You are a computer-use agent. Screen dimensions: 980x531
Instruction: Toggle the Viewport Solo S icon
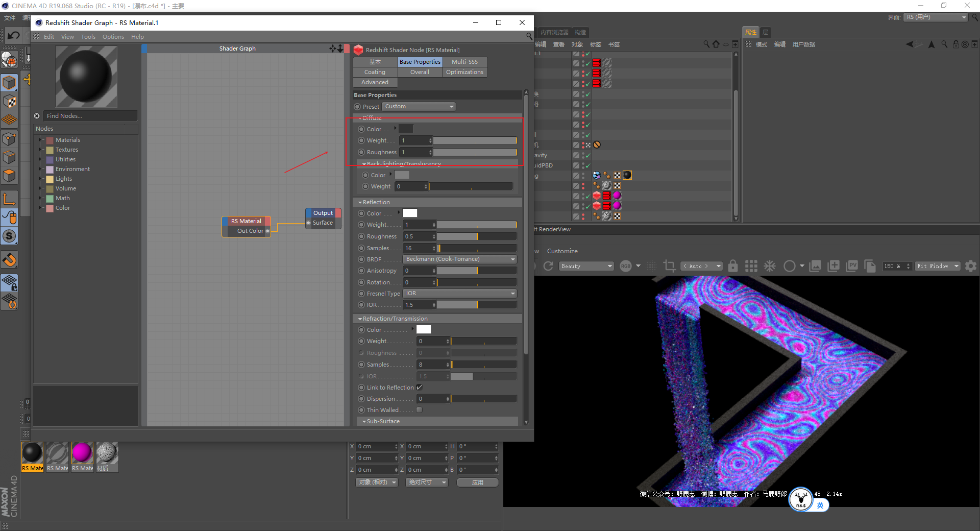tap(9, 236)
